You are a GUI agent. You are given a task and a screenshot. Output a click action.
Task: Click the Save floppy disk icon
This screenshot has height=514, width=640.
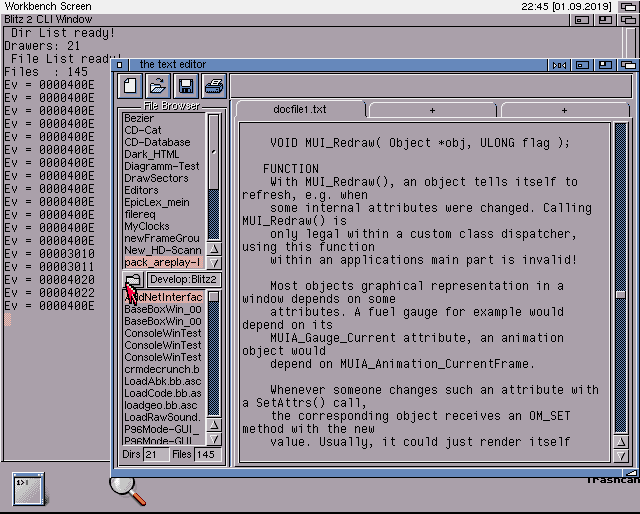point(186,85)
